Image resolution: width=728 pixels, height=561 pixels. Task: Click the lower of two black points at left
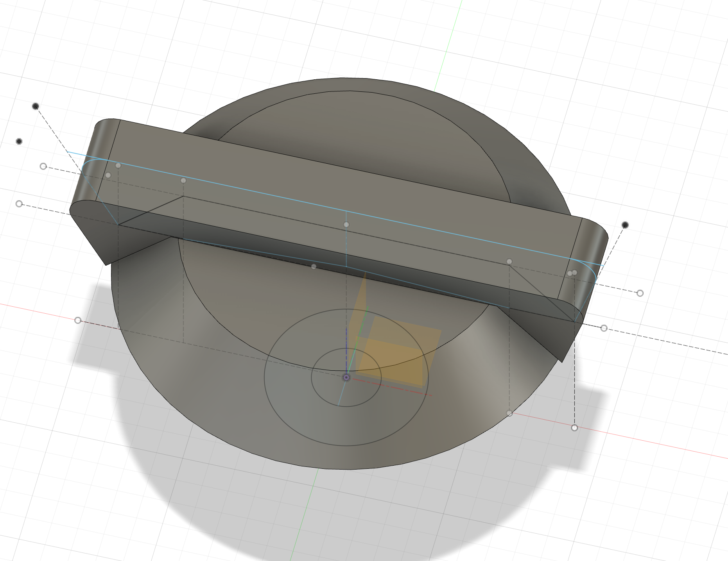pyautogui.click(x=19, y=141)
